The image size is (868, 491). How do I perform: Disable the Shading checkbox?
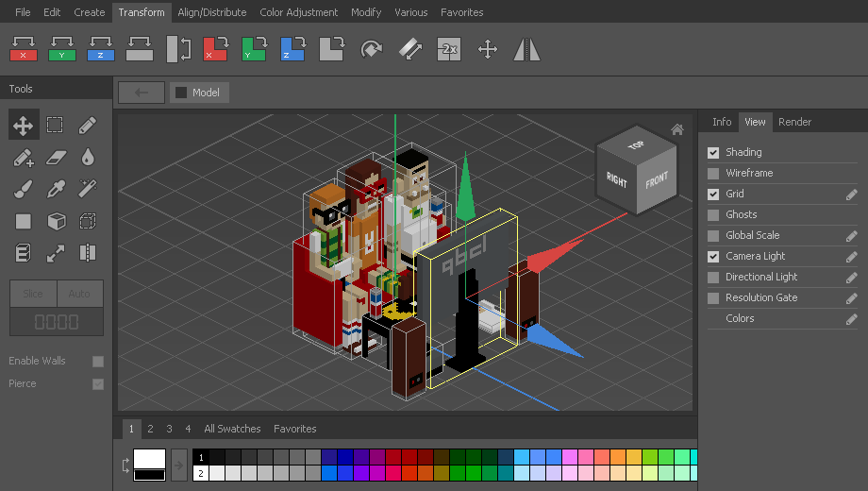click(713, 152)
